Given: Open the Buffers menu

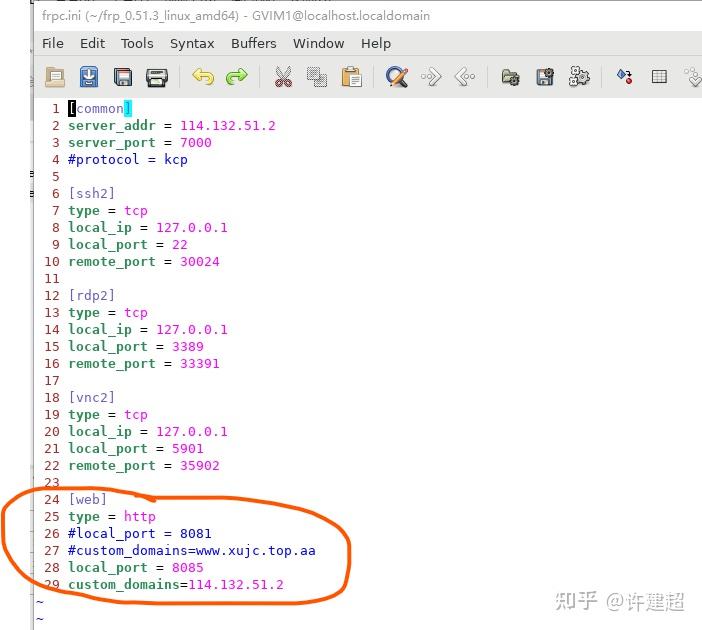Looking at the screenshot, I should 254,43.
